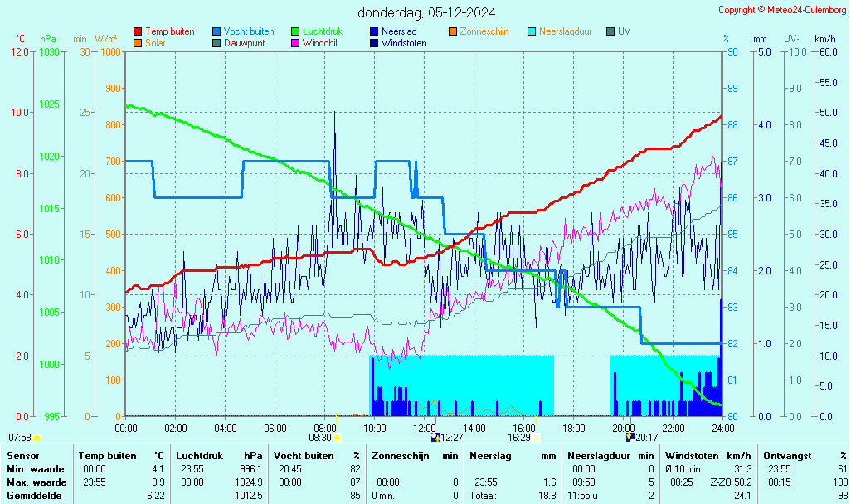Click the Dauwpunt legend label
This screenshot has height=504, width=851.
click(245, 43)
